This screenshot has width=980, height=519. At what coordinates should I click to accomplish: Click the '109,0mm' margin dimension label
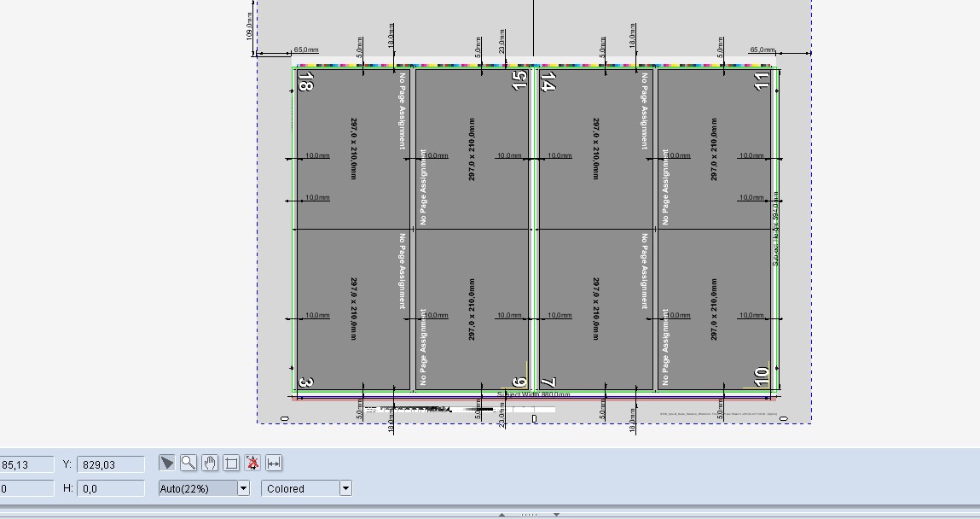pyautogui.click(x=249, y=26)
